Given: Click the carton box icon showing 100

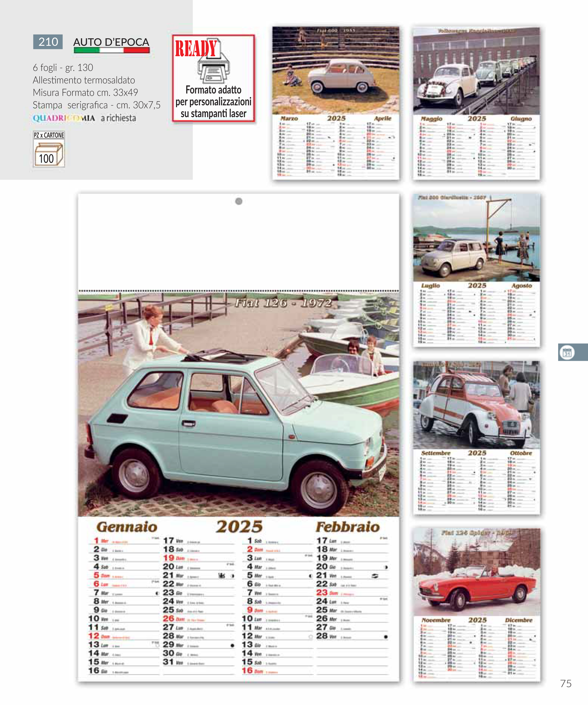Looking at the screenshot, I should click(x=49, y=154).
